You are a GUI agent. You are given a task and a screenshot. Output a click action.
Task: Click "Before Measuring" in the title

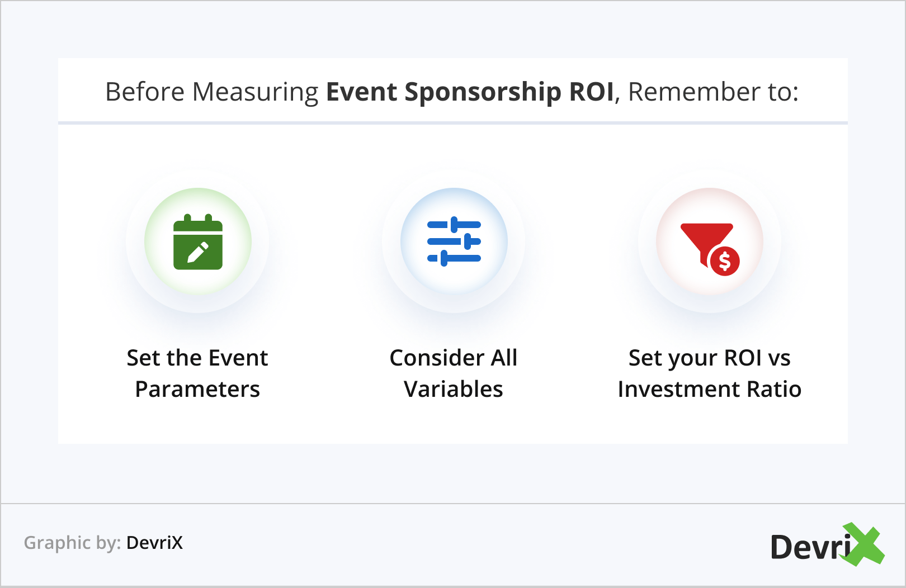tap(211, 92)
